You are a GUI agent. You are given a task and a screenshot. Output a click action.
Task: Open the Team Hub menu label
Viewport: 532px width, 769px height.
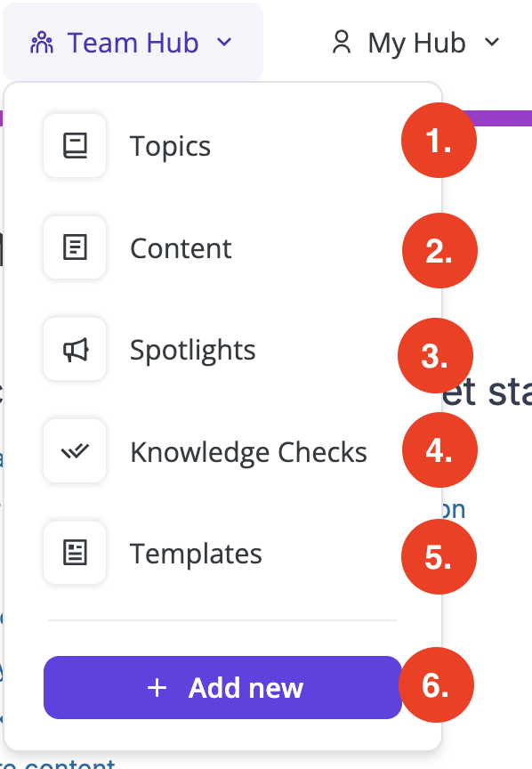coord(133,43)
